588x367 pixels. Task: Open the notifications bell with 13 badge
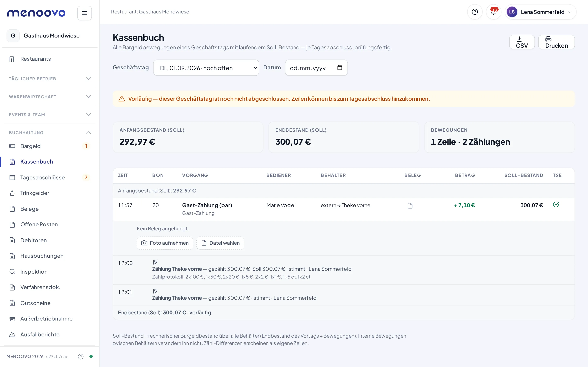click(493, 12)
